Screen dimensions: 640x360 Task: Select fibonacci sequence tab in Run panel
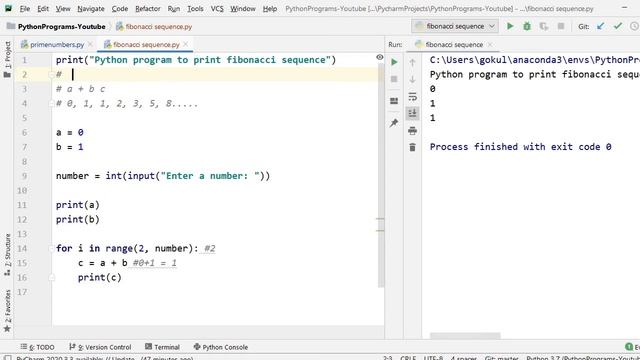(453, 44)
